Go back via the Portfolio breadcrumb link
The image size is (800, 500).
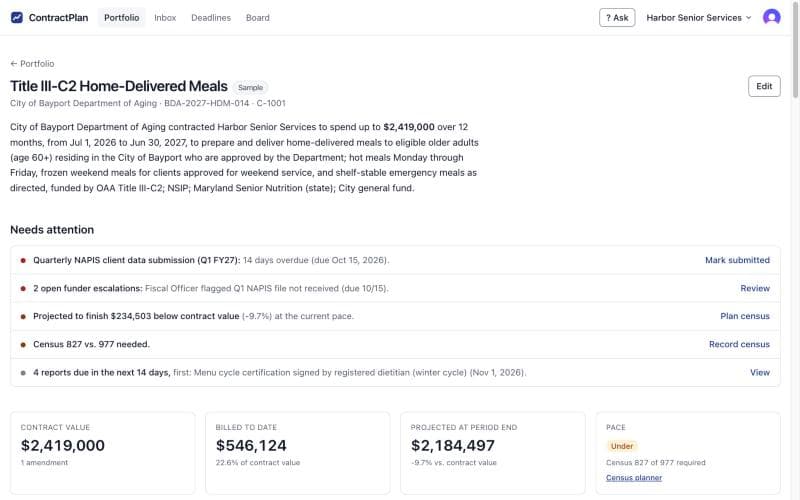(x=32, y=63)
